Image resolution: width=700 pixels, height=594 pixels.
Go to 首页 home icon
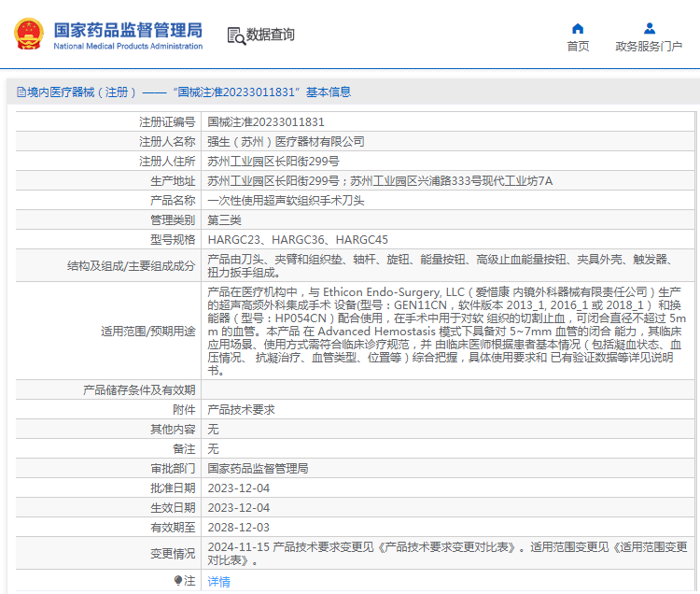[578, 29]
